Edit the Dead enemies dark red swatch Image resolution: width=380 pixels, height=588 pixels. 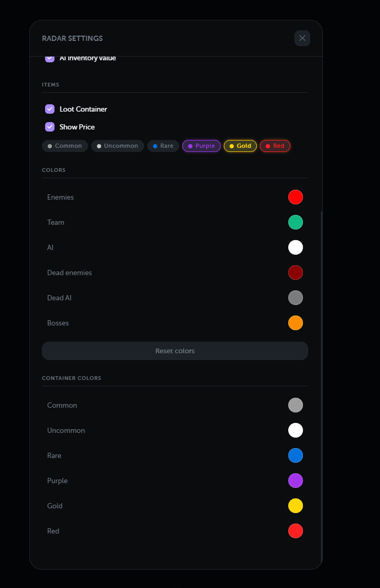(296, 273)
